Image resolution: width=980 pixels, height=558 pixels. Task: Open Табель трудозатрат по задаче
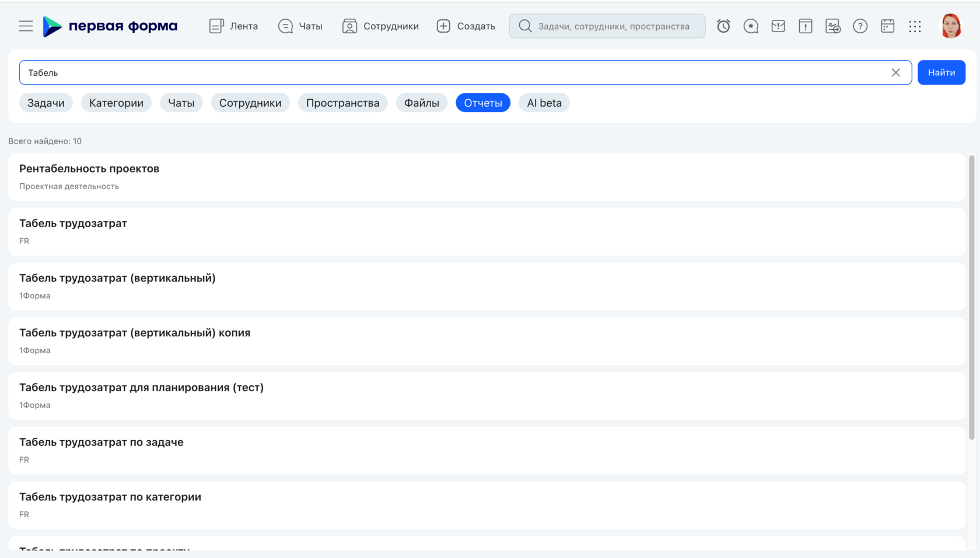(x=487, y=451)
